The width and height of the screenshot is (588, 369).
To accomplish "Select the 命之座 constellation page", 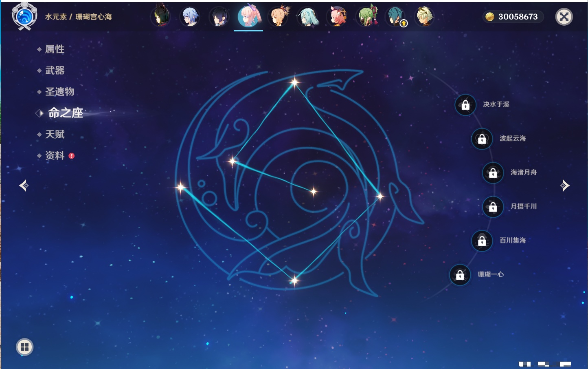I will point(65,113).
